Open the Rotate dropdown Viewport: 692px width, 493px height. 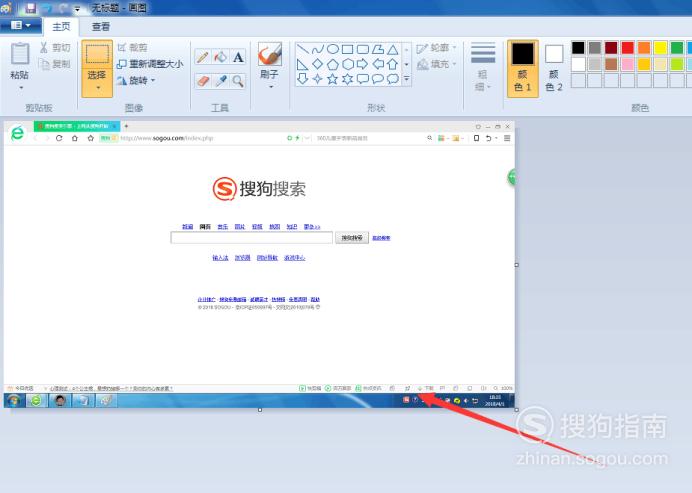(x=136, y=80)
